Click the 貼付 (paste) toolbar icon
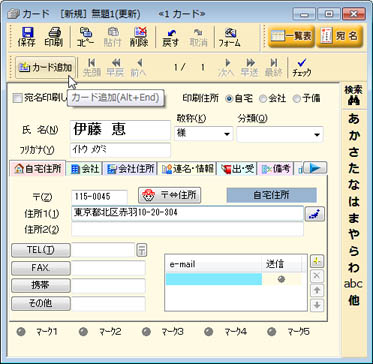Viewport: 373px width, 364px height. [x=112, y=37]
